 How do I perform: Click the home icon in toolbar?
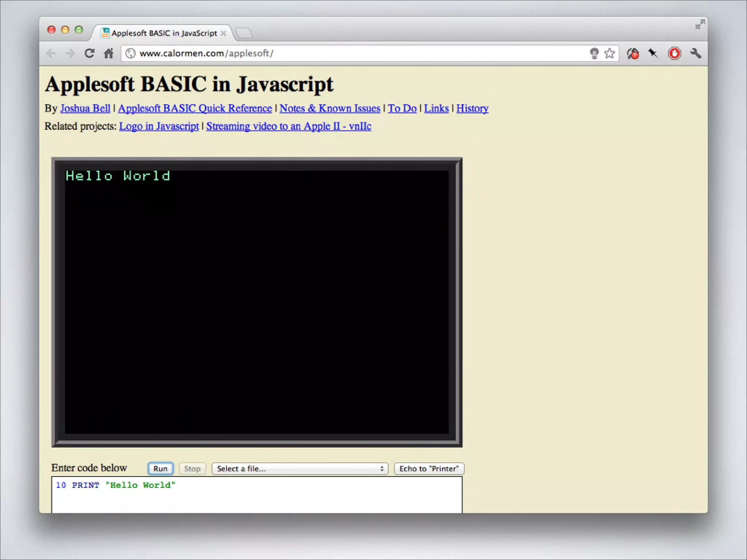click(108, 54)
